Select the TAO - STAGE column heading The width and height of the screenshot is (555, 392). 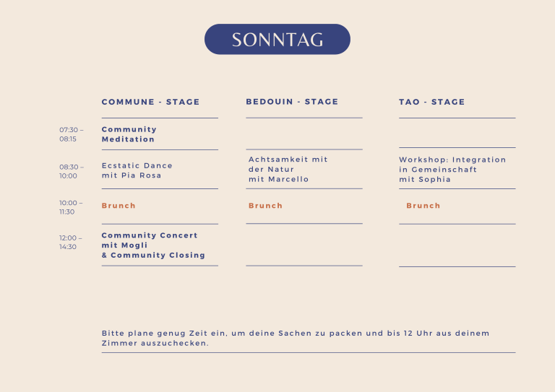pyautogui.click(x=431, y=102)
